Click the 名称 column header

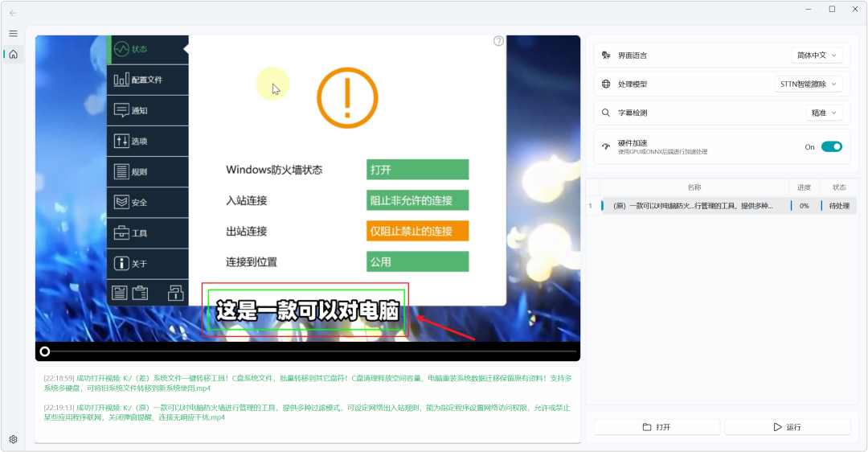(694, 187)
